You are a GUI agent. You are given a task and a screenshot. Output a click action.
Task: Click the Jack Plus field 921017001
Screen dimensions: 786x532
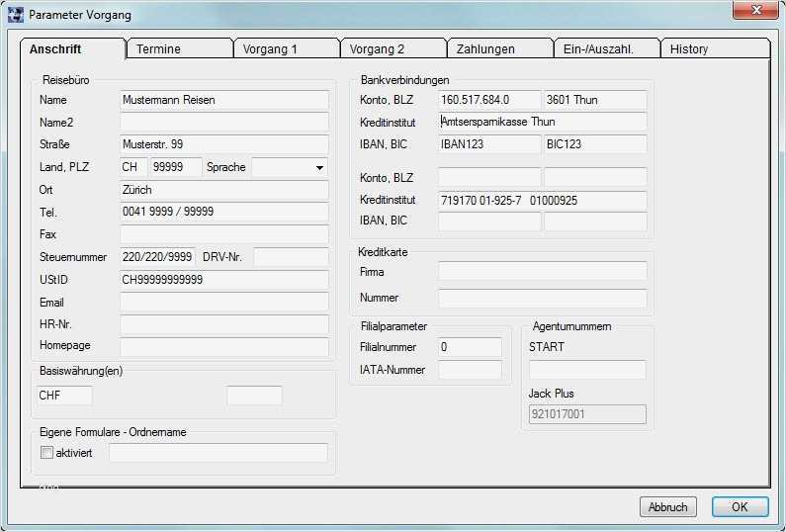point(587,414)
